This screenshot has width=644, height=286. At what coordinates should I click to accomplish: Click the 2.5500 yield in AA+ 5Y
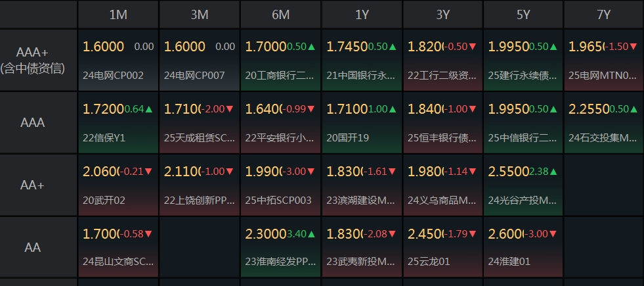coord(508,171)
